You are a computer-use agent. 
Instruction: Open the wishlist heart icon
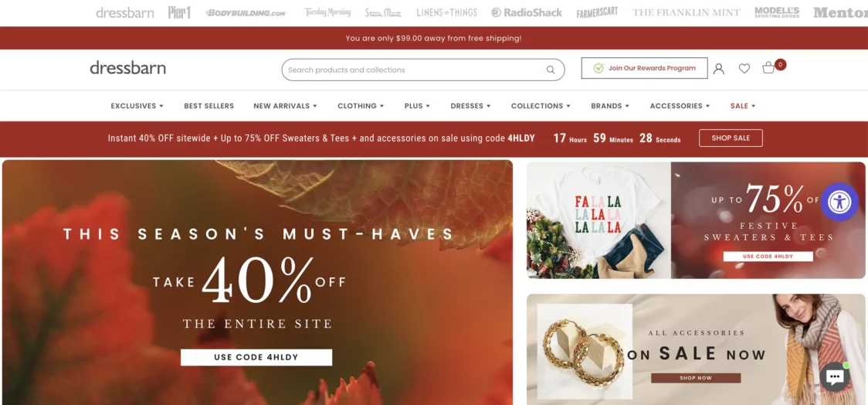tap(744, 69)
